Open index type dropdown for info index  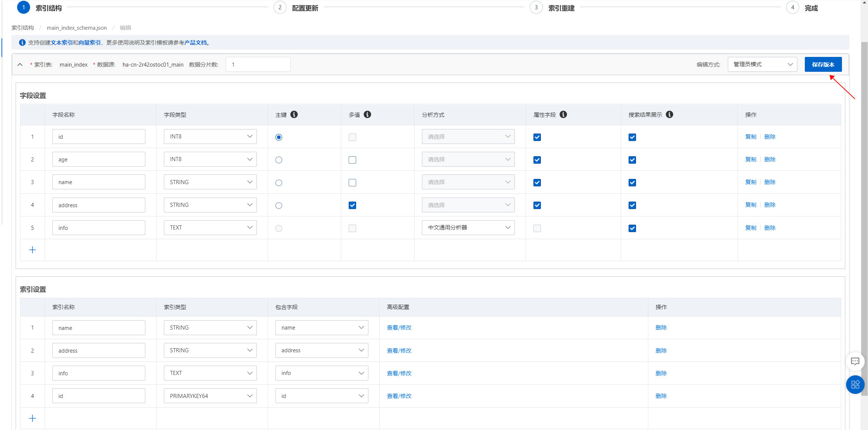click(210, 373)
